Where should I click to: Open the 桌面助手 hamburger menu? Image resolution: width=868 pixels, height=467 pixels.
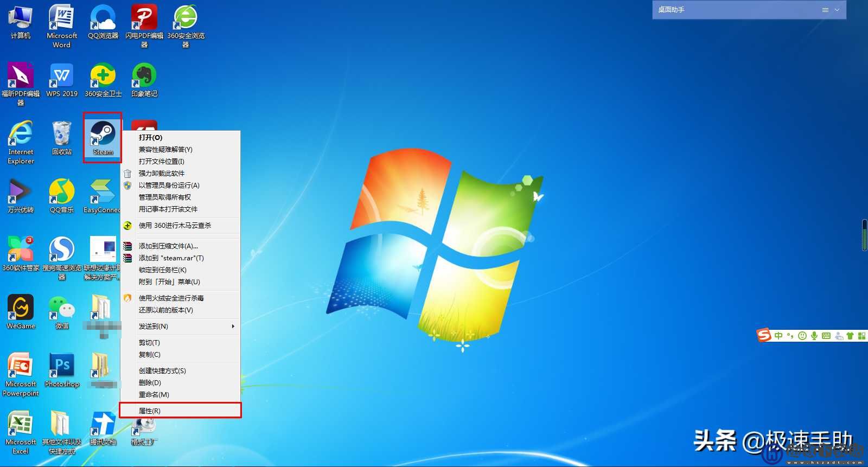click(825, 10)
